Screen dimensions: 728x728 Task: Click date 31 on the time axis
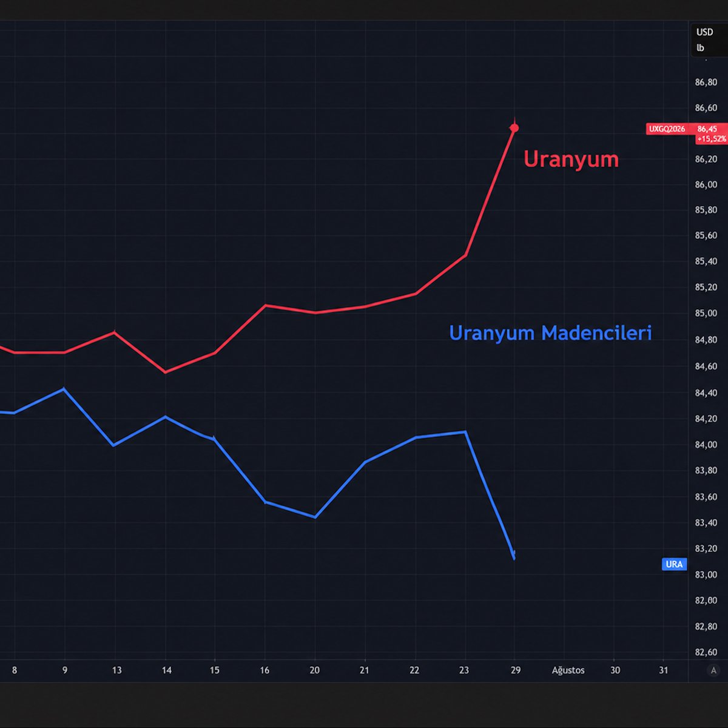[x=664, y=670]
